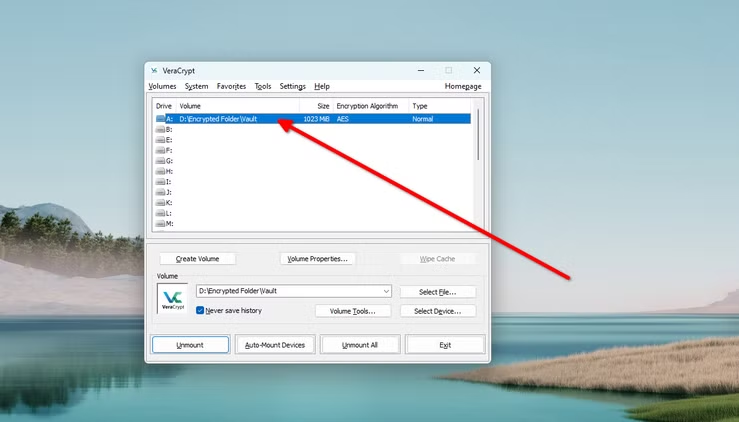Image resolution: width=739 pixels, height=422 pixels.
Task: Expand the volume path dropdown arrow
Action: point(384,291)
